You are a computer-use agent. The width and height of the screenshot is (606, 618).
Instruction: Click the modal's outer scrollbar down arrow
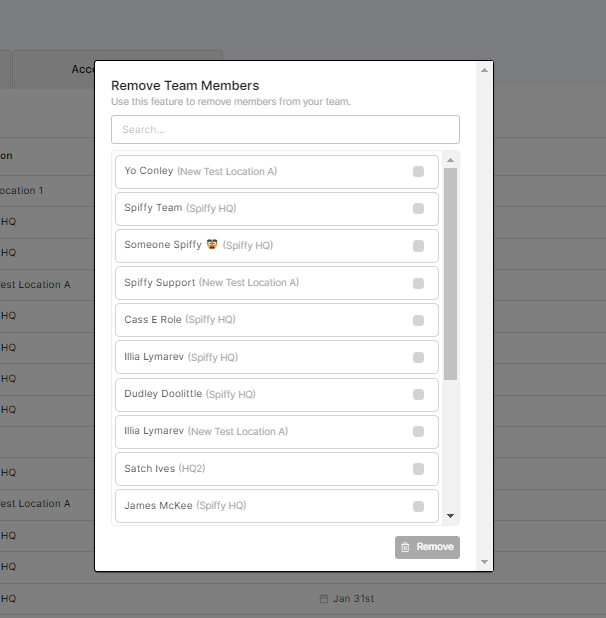[484, 563]
